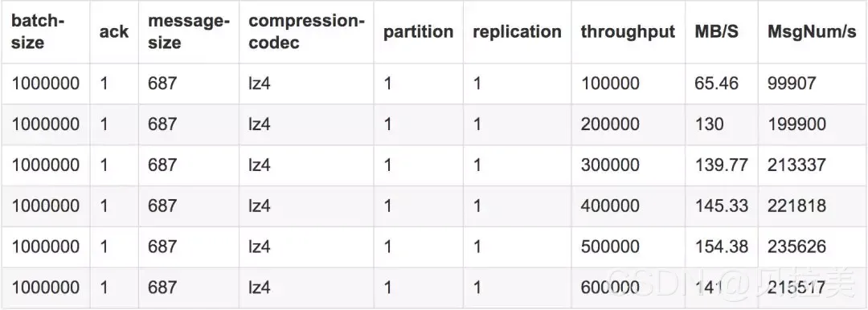The image size is (868, 310).
Task: Select the MB/S column header
Action: click(x=717, y=31)
